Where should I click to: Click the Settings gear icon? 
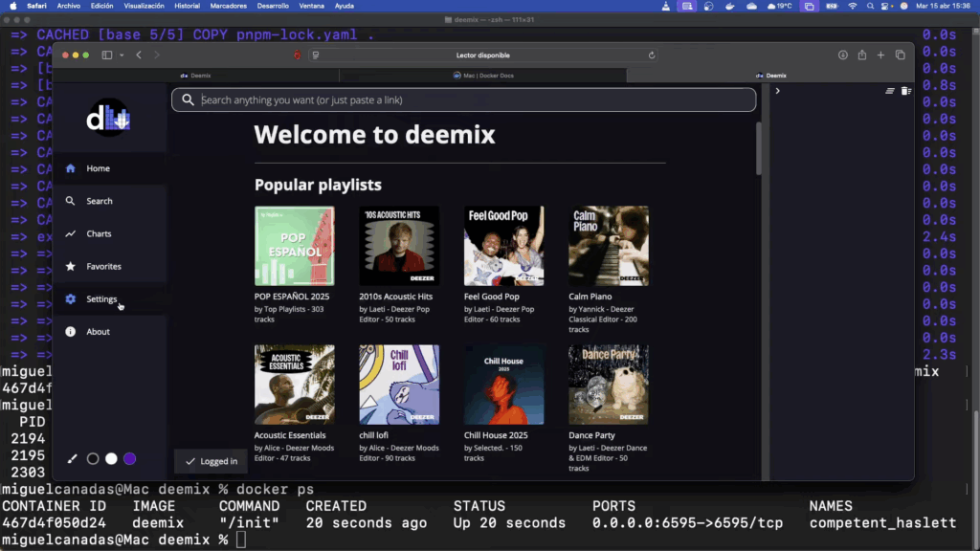[71, 298]
